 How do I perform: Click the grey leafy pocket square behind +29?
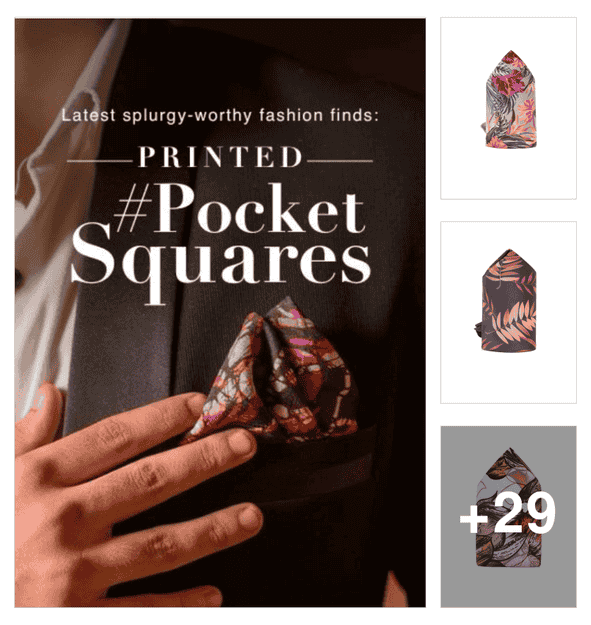(508, 507)
